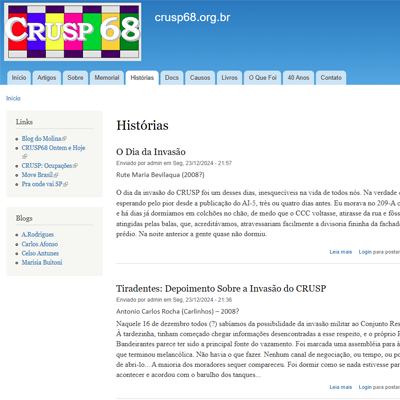This screenshot has width=400, height=400.
Task: Open the A.Rodrigues blog link
Action: pos(38,235)
